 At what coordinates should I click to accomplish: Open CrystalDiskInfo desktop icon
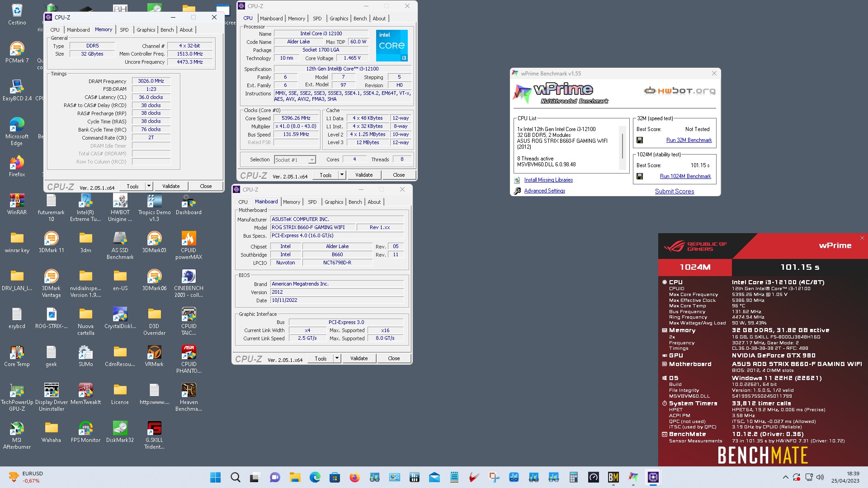click(x=120, y=318)
